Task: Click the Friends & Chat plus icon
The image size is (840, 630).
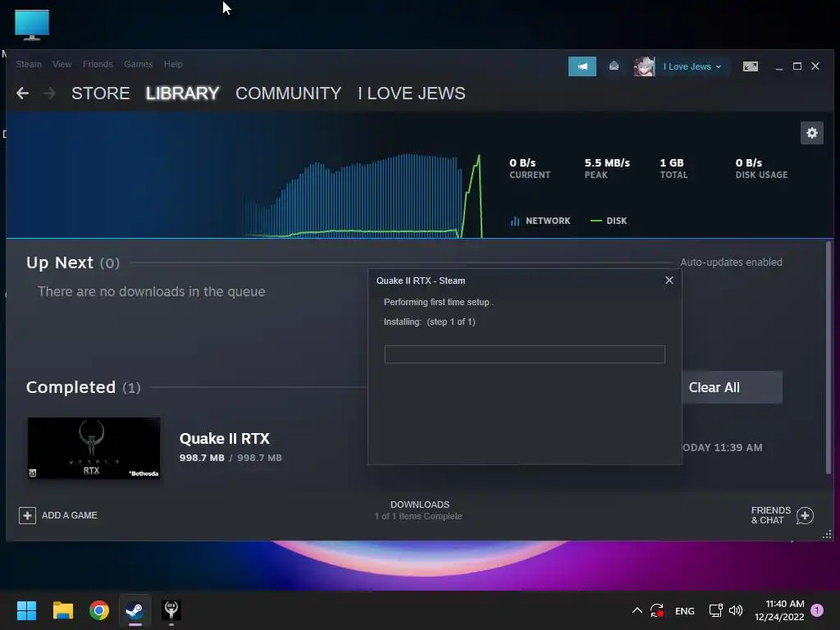Action: click(x=805, y=516)
